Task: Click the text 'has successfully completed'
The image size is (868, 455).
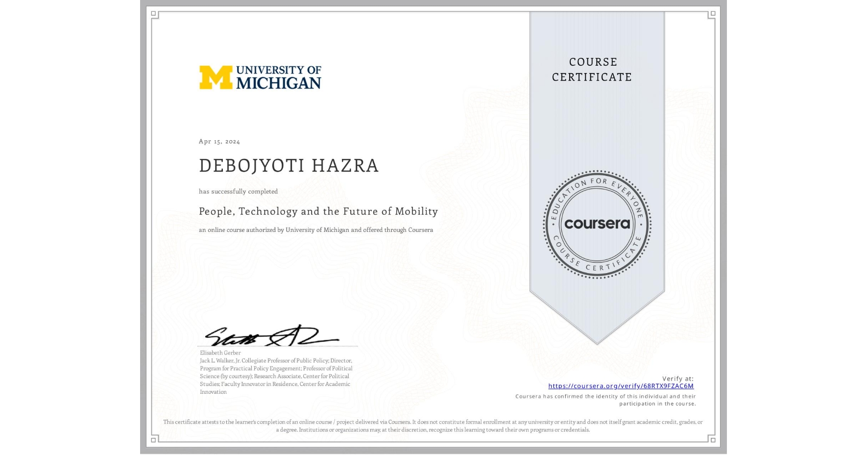Action: (x=238, y=191)
